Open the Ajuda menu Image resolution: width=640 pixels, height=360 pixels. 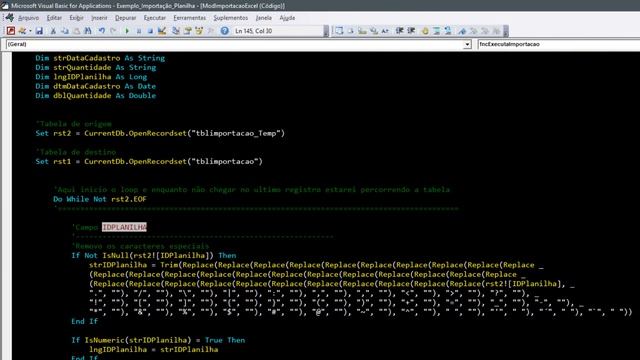[x=287, y=18]
